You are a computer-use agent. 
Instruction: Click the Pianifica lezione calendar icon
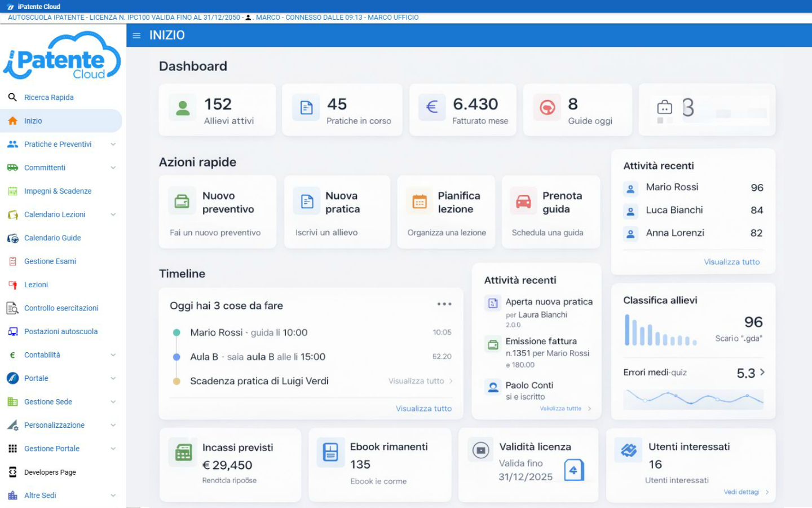418,202
